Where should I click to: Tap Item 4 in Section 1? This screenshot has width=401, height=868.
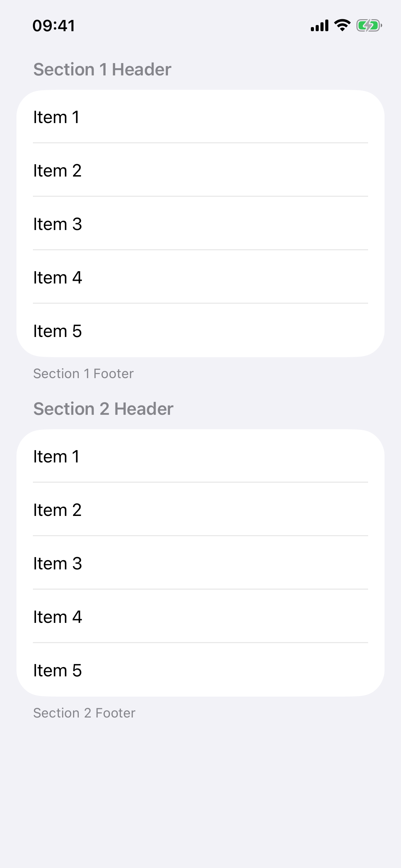coord(200,277)
